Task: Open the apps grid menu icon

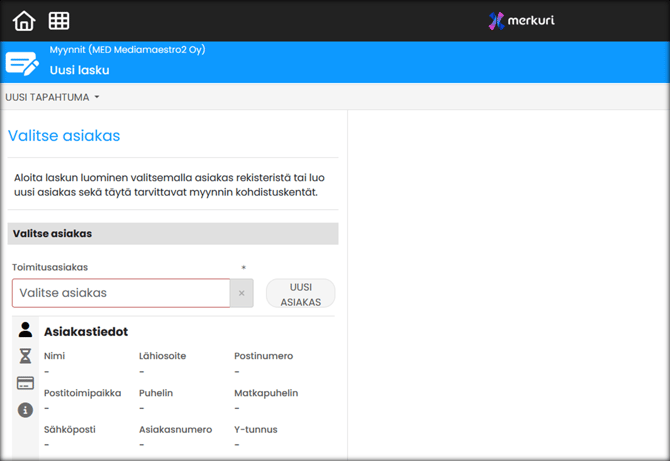Action: 59,20
